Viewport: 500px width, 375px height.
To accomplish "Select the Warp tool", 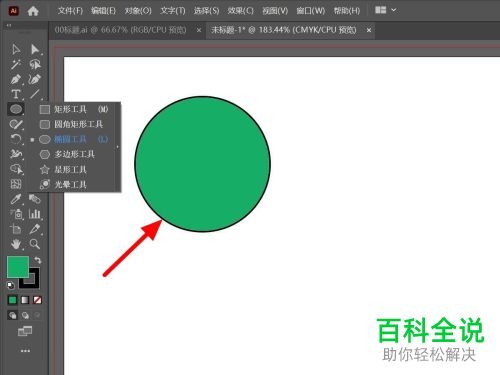I will pyautogui.click(x=16, y=154).
